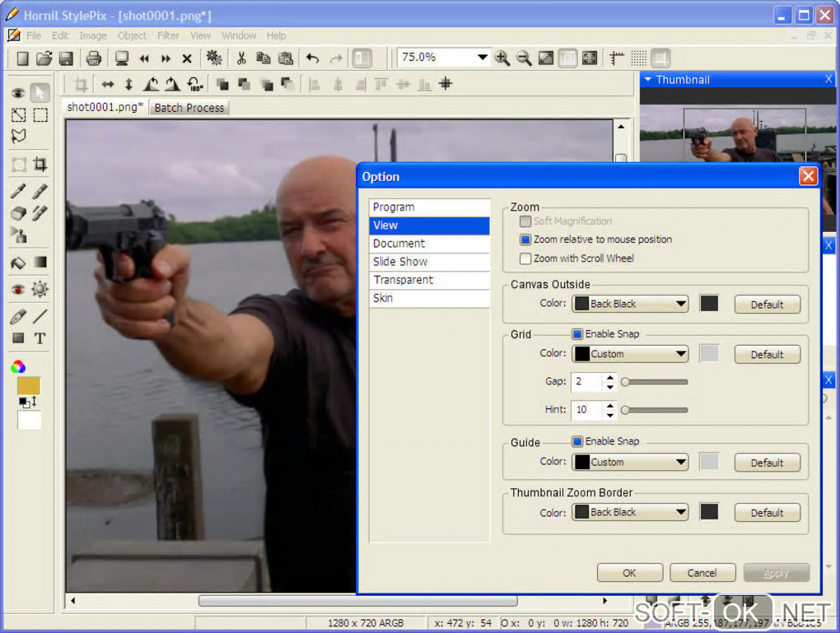Reset Canvas Outside color to Default
Image resolution: width=840 pixels, height=633 pixels.
768,305
